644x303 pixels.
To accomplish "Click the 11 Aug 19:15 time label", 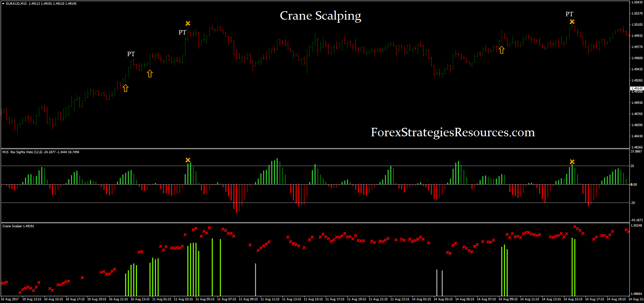I will point(357,299).
